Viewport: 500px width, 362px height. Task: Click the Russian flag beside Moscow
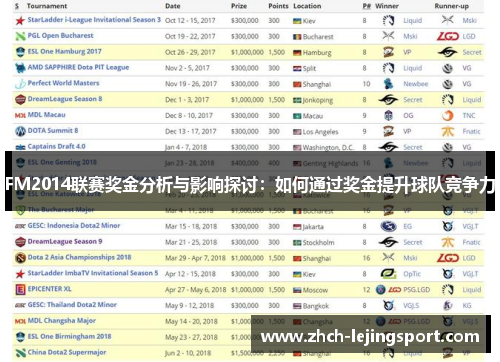[x=297, y=290]
